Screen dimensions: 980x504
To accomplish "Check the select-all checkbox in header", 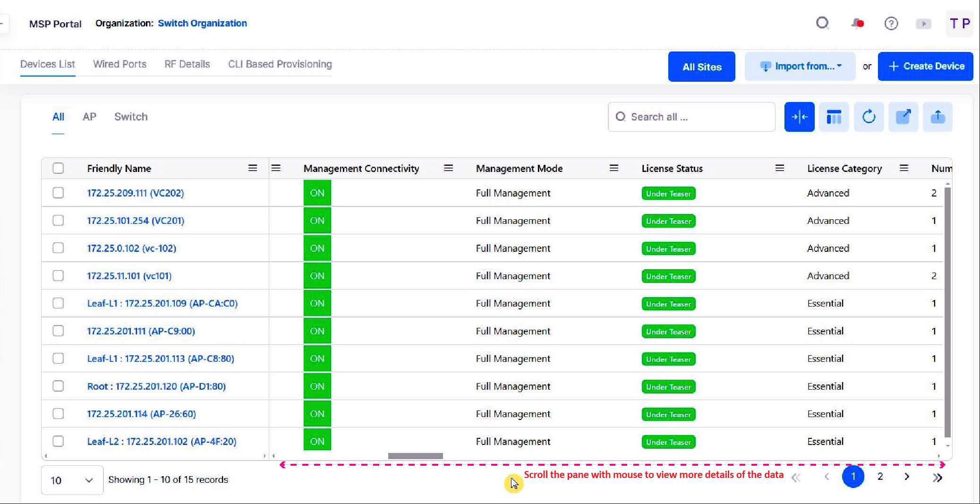I will (58, 169).
